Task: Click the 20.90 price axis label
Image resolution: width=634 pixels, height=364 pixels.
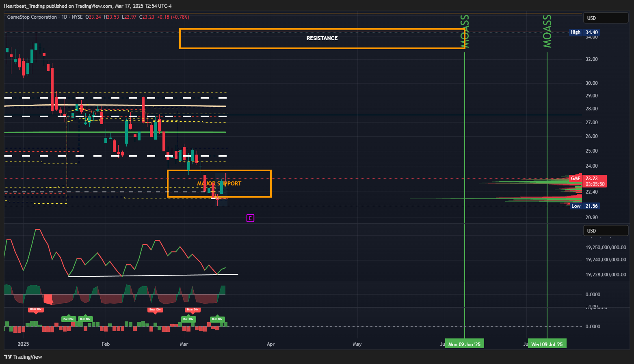Action: click(x=591, y=218)
